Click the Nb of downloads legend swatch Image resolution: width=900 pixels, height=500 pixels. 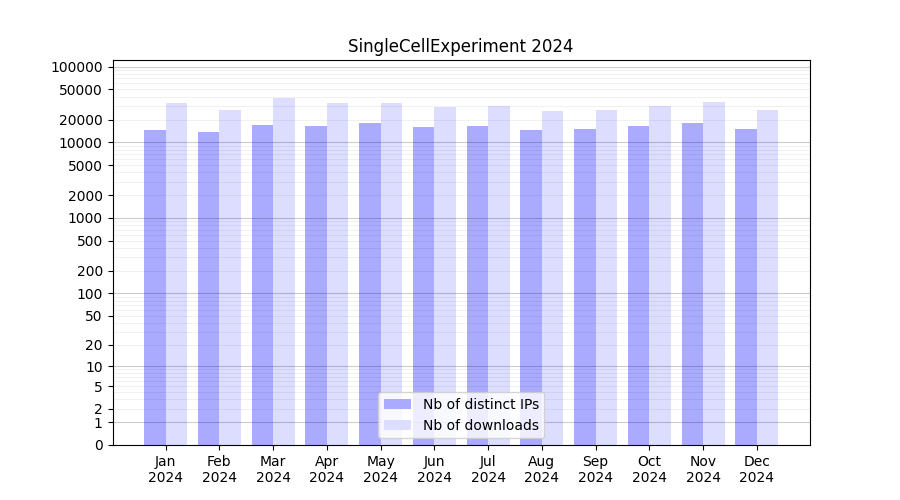tap(397, 425)
